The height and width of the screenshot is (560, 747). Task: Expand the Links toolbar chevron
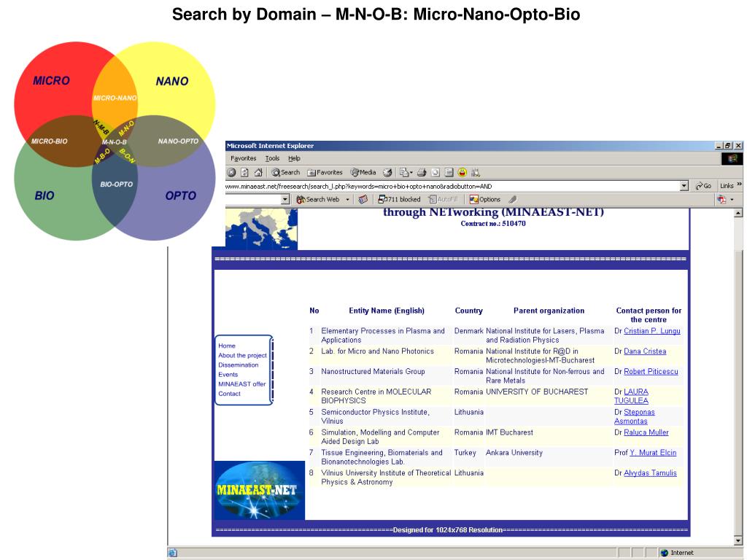coord(739,184)
